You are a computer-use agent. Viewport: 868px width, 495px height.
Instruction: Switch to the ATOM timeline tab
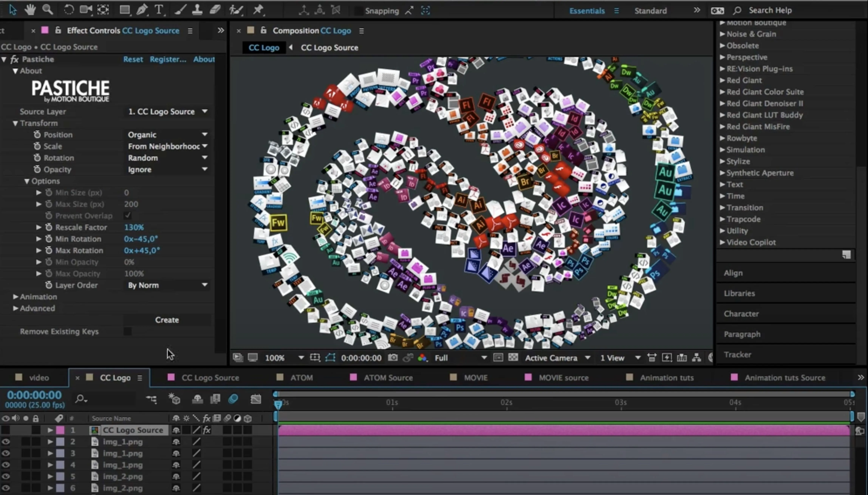301,378
